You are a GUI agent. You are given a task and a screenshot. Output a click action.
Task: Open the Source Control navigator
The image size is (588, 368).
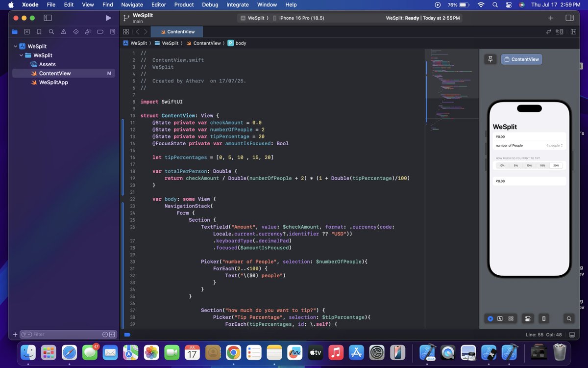[x=27, y=31]
